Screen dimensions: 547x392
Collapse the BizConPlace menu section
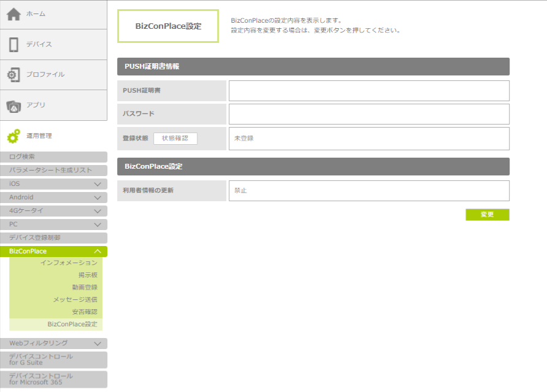coord(97,252)
